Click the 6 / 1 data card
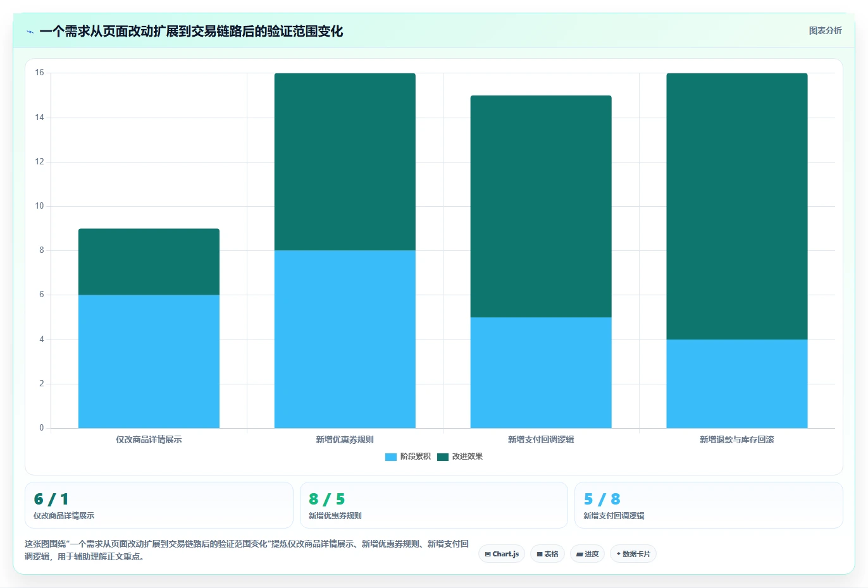 tap(159, 505)
